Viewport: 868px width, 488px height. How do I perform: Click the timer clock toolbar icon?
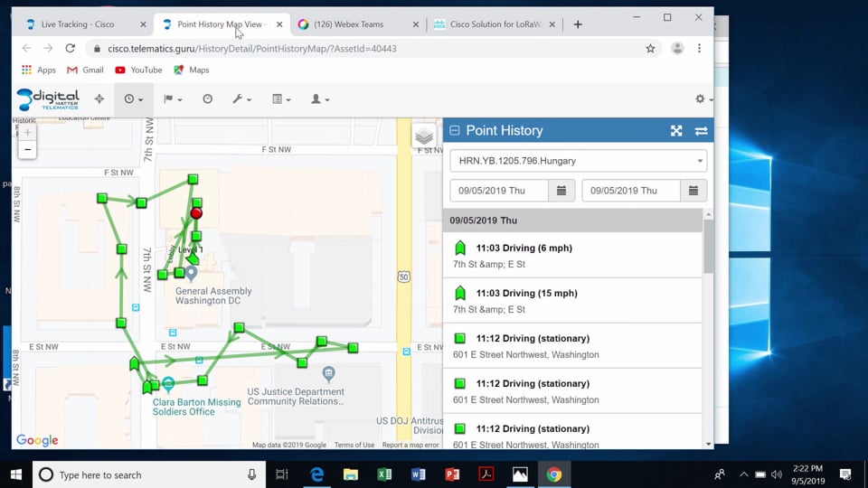pyautogui.click(x=208, y=99)
